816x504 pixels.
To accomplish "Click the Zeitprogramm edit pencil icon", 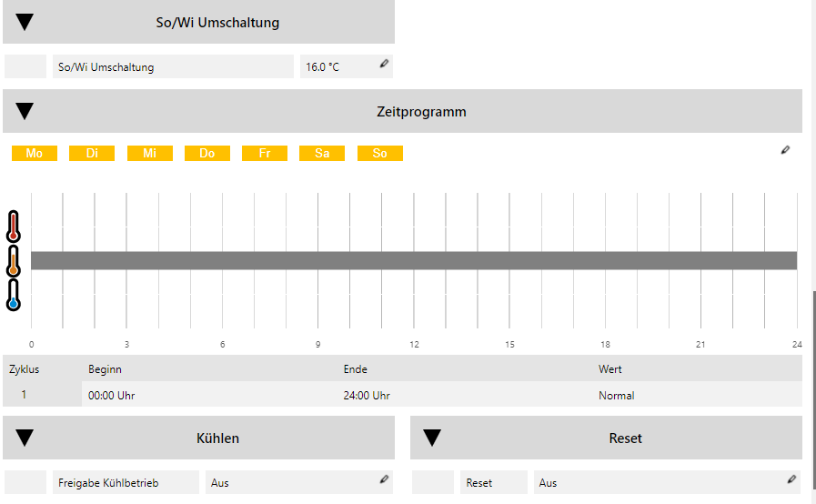I will click(786, 150).
